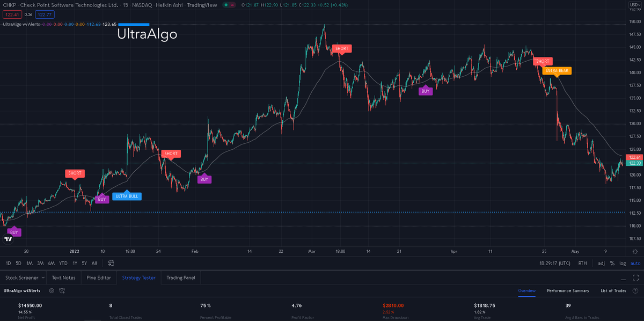Click the market status indicator pill
644x321 pixels.
pos(229,5)
